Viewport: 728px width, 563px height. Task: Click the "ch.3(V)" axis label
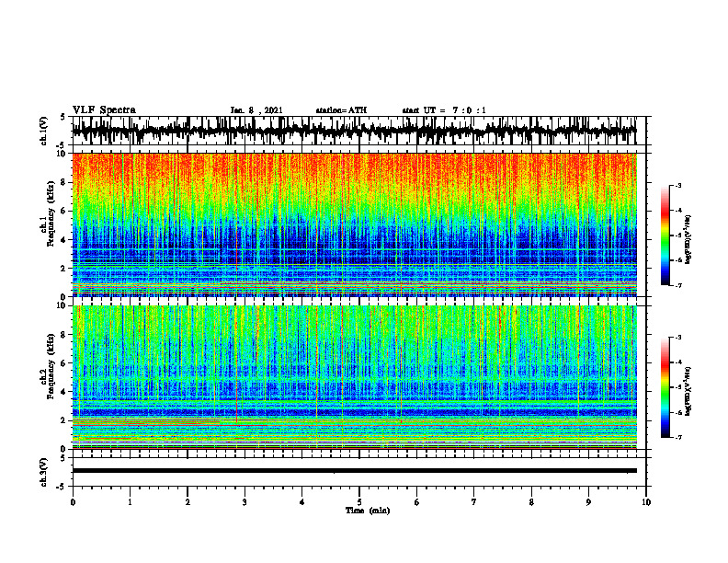tap(43, 472)
